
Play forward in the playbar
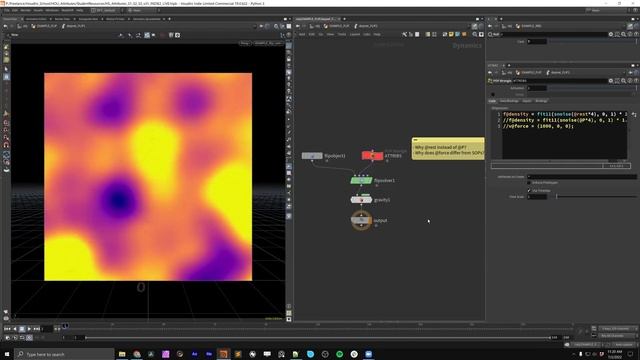(x=29, y=329)
